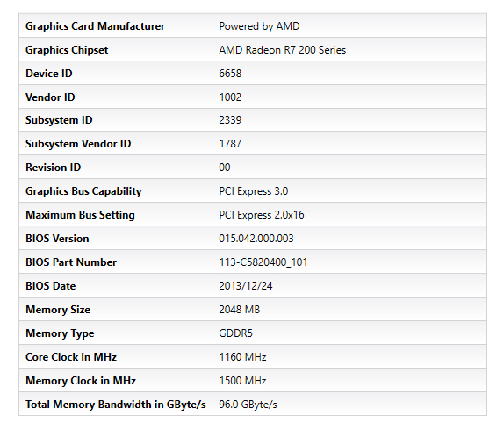504x423 pixels.
Task: Select the Subsystem Vendor ID label
Action: pos(78,144)
